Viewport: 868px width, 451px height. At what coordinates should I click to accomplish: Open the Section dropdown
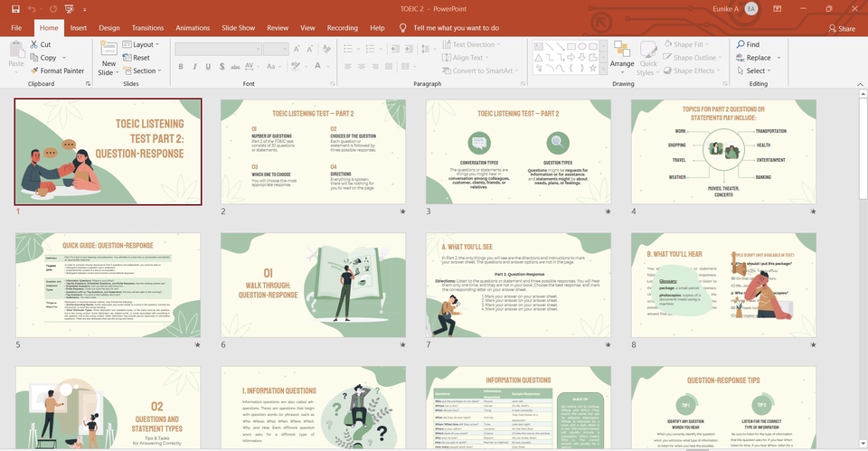[x=143, y=70]
